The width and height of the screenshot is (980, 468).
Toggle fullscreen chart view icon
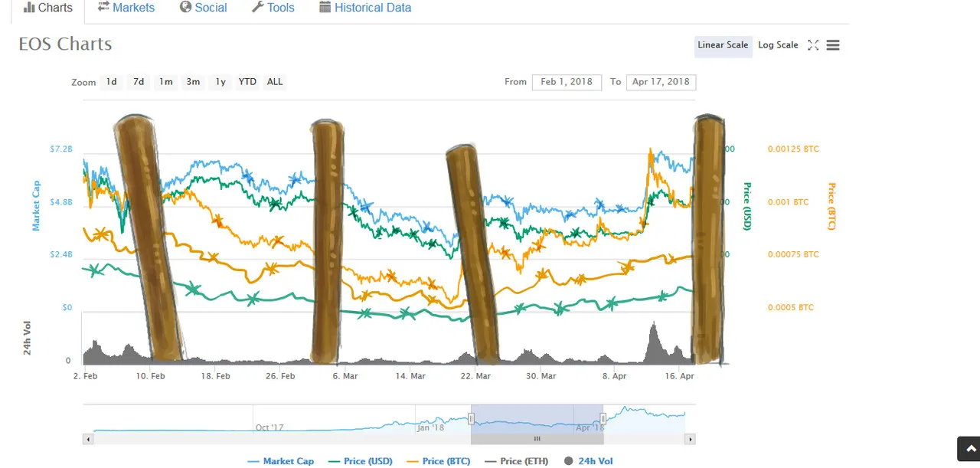[813, 45]
